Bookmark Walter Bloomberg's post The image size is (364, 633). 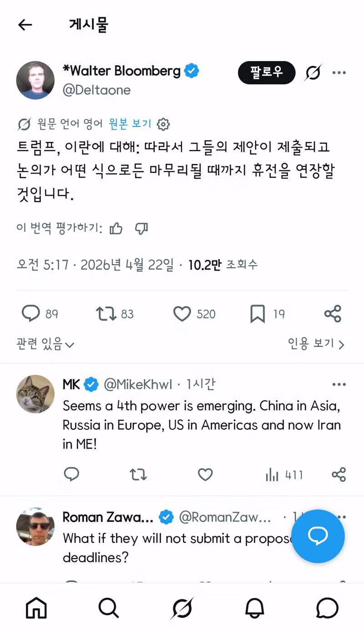point(258,313)
